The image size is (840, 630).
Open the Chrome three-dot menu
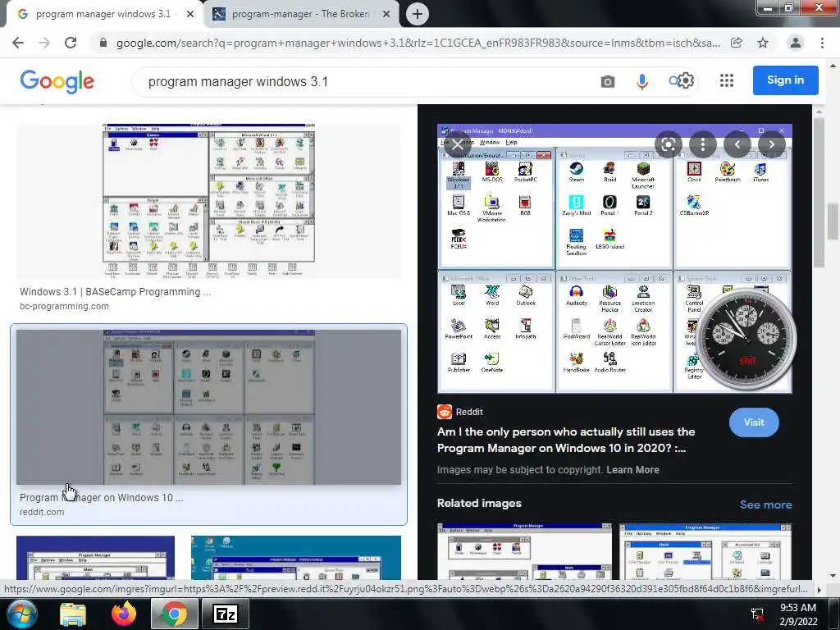pyautogui.click(x=822, y=43)
